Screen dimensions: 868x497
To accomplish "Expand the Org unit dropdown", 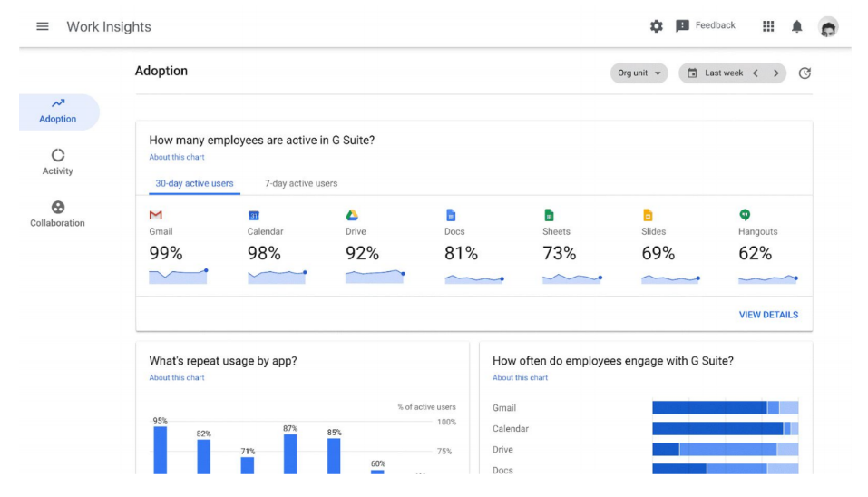I will point(639,73).
